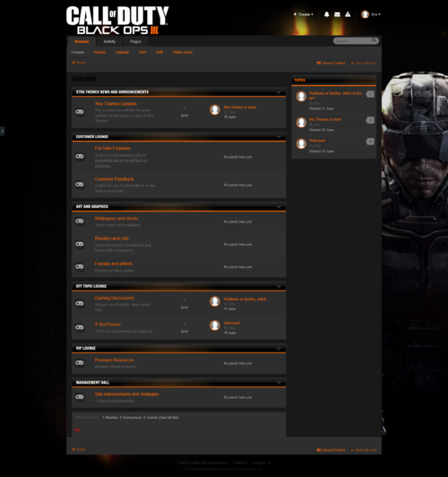Open the Theme dropdown in the footer

click(240, 463)
